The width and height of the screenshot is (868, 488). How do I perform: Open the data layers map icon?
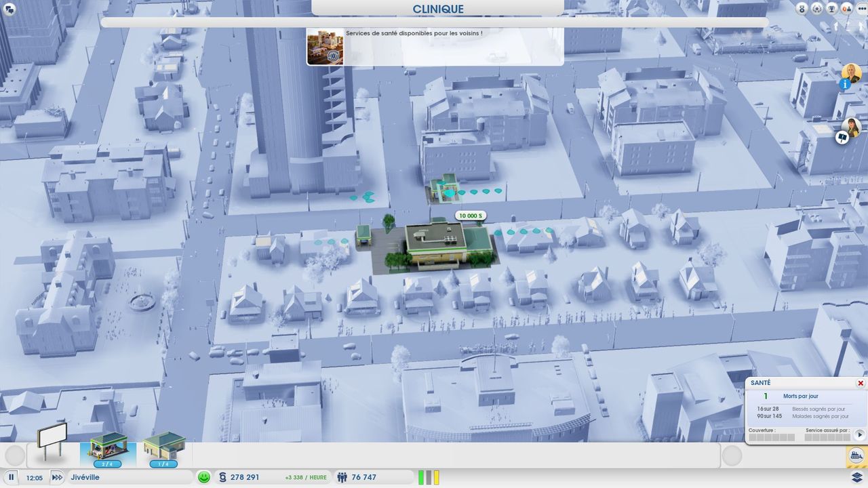[857, 478]
